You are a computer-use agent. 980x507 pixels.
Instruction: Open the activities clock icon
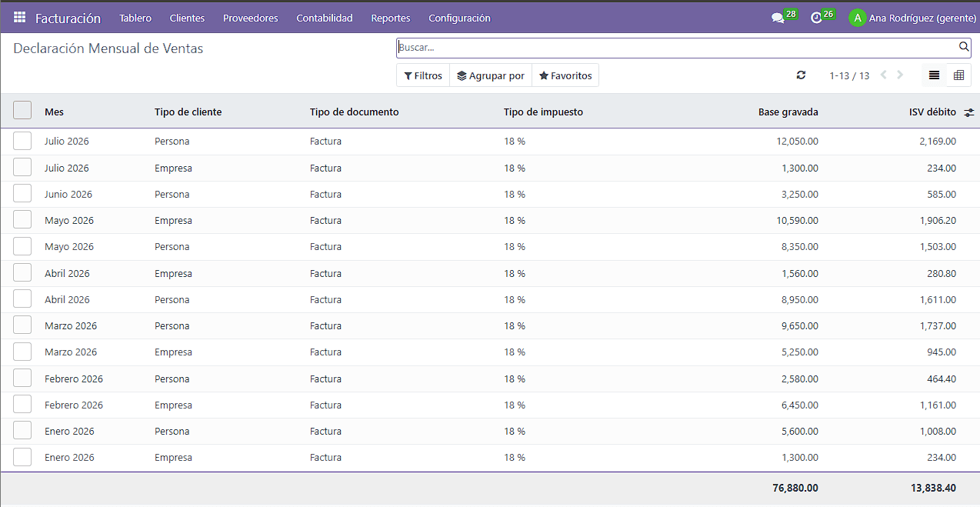pos(816,18)
